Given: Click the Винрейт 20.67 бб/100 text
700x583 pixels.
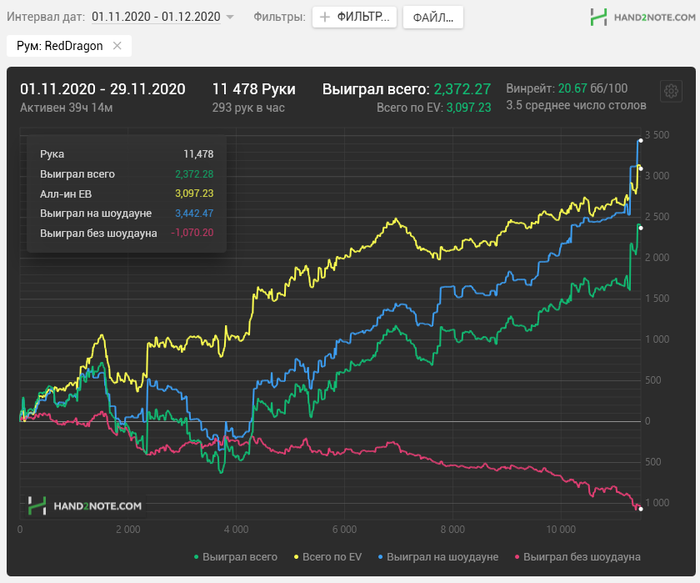Looking at the screenshot, I should 567,88.
